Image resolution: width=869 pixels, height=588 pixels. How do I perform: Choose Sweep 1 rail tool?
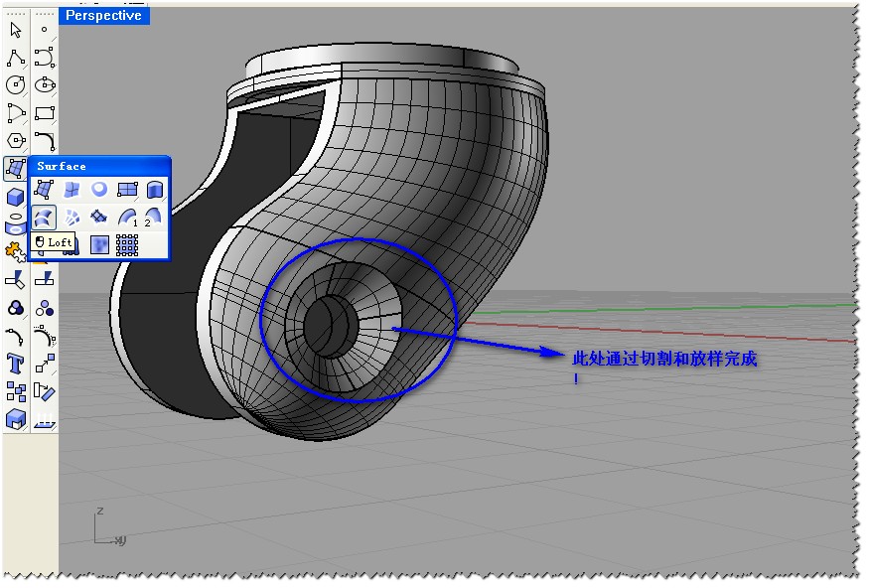point(127,218)
